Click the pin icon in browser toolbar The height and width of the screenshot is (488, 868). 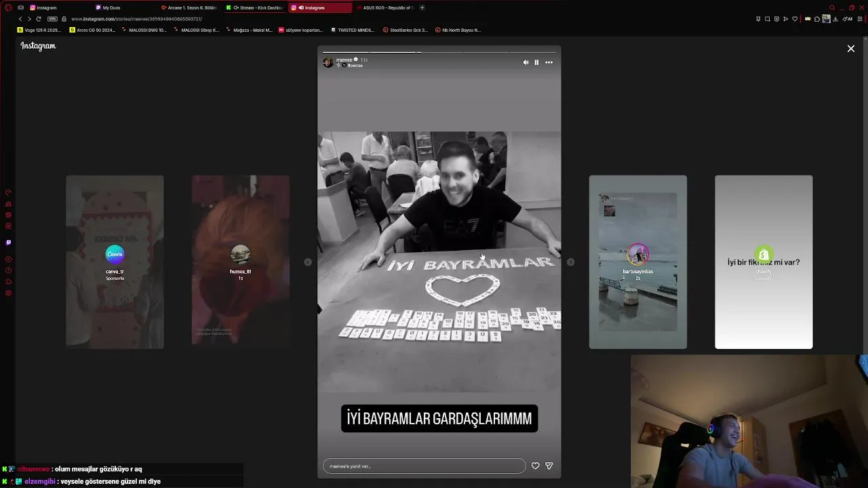[758, 19]
